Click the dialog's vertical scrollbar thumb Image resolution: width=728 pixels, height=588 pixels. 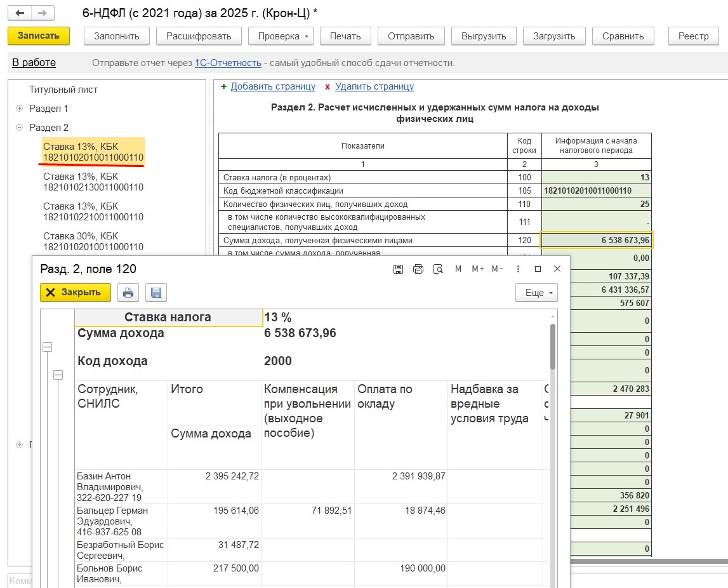click(x=552, y=346)
